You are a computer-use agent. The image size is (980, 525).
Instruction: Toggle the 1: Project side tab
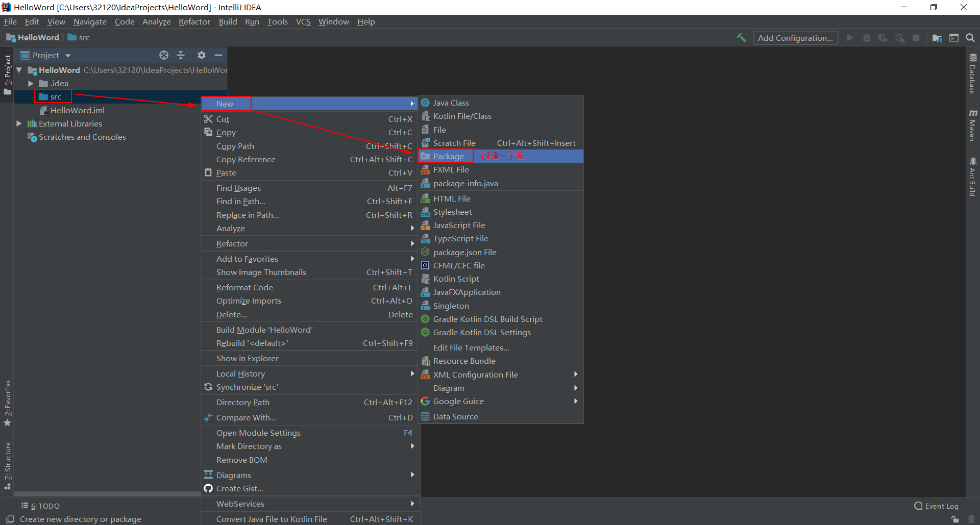7,74
